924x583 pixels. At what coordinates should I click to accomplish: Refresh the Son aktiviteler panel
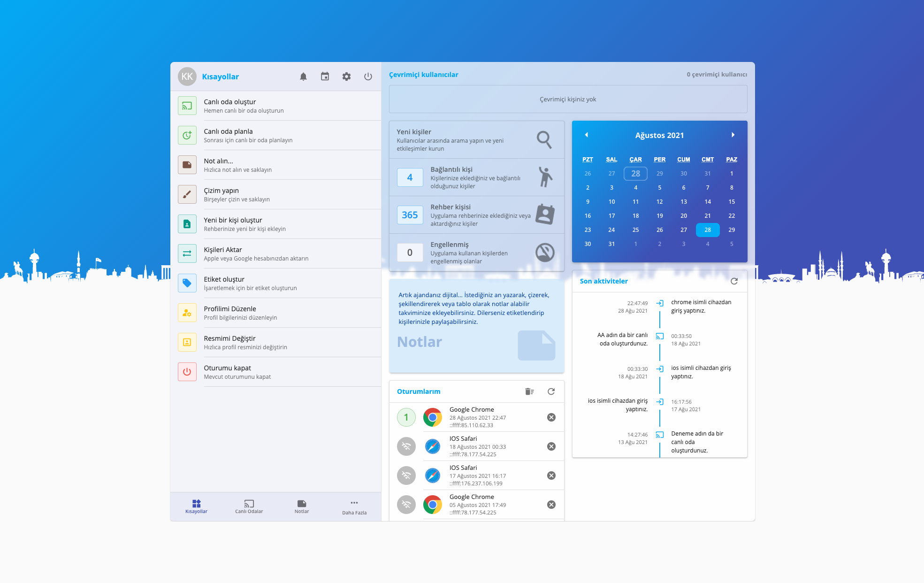(x=734, y=281)
